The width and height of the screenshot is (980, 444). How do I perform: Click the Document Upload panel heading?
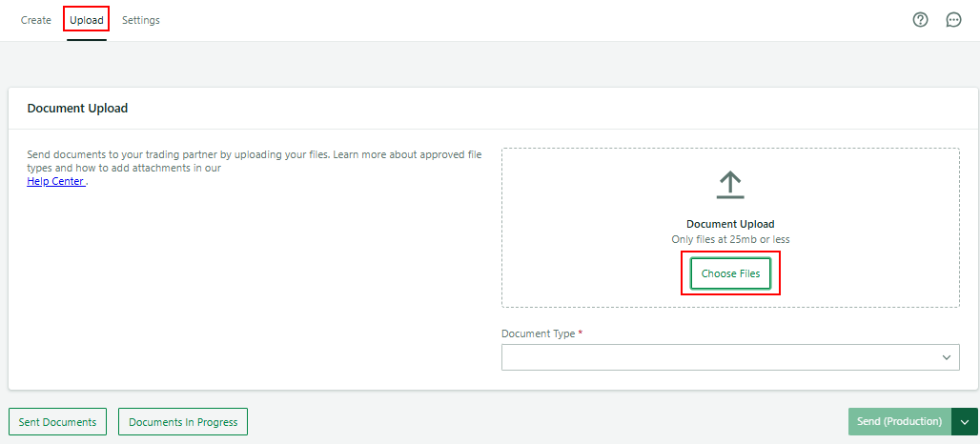[x=78, y=109]
